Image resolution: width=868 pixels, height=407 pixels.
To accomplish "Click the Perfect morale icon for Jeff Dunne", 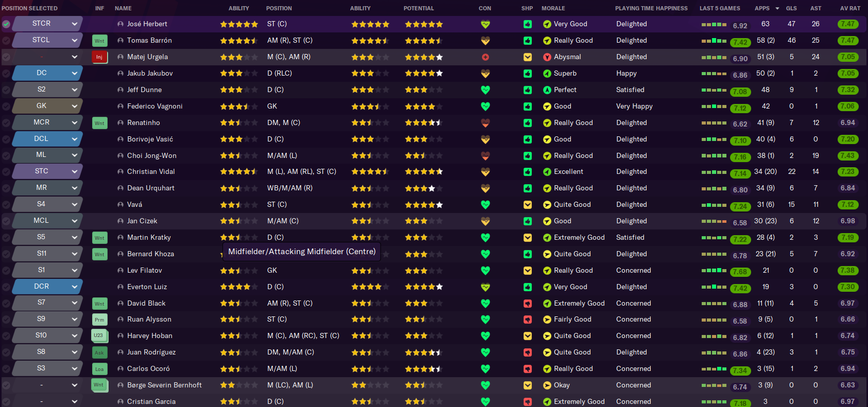I will [547, 90].
